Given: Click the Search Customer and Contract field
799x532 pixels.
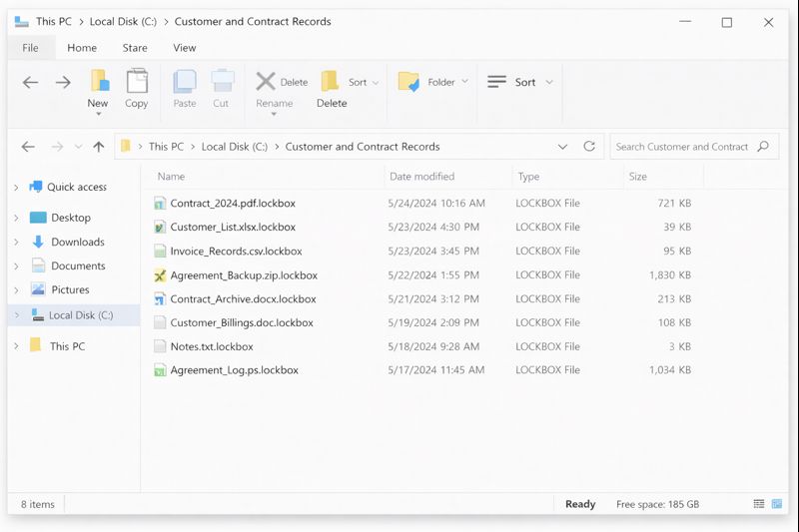Looking at the screenshot, I should tap(681, 147).
